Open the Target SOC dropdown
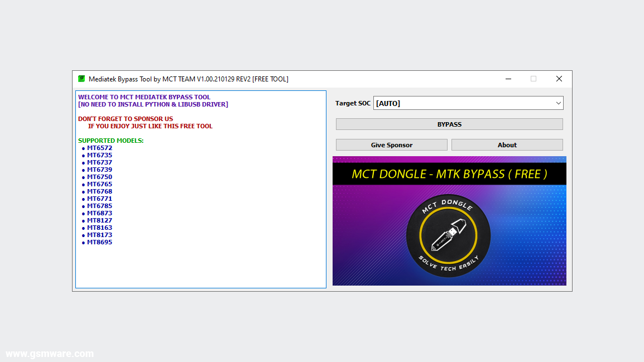644x362 pixels. pyautogui.click(x=468, y=103)
